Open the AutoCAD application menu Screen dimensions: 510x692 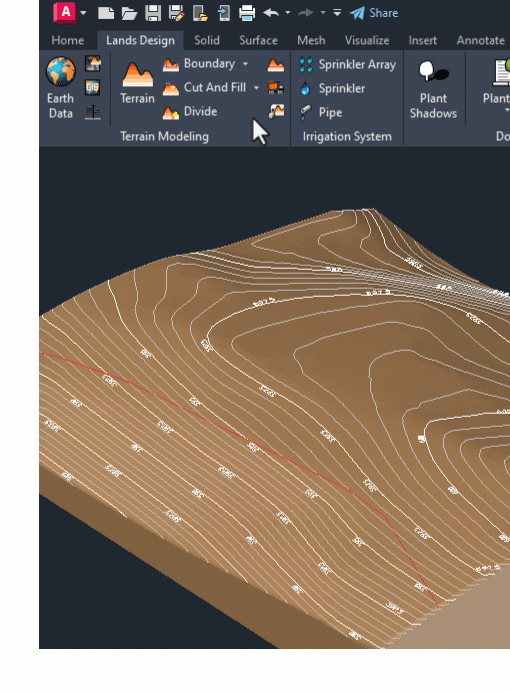(65, 12)
